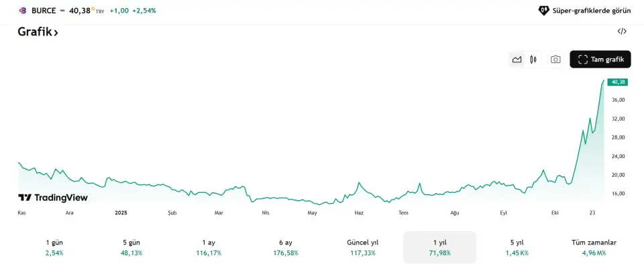The width and height of the screenshot is (644, 276).
Task: Show the Tüm zamanlar range
Action: (594, 247)
